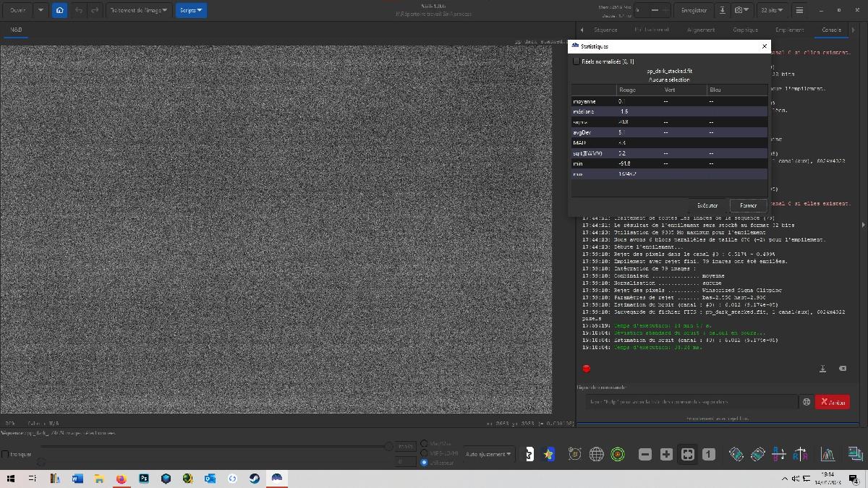868x488 pixels.
Task: Mirror image horizontally icon
Action: point(779,454)
